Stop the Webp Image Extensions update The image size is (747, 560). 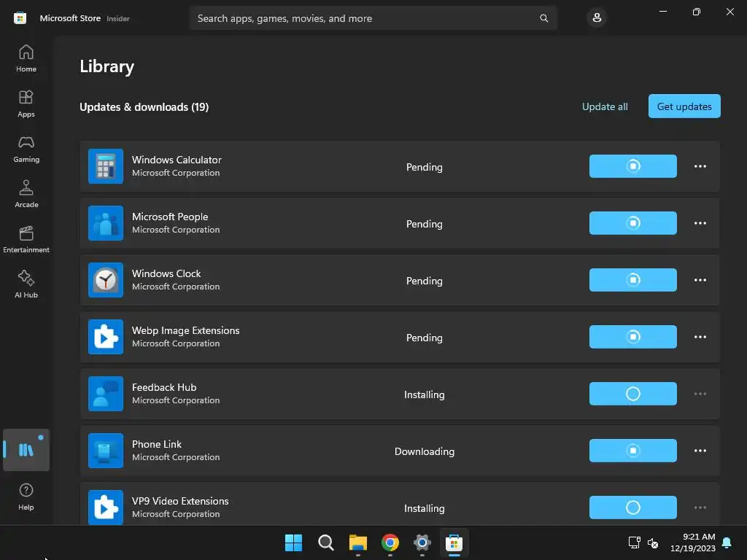coord(632,337)
